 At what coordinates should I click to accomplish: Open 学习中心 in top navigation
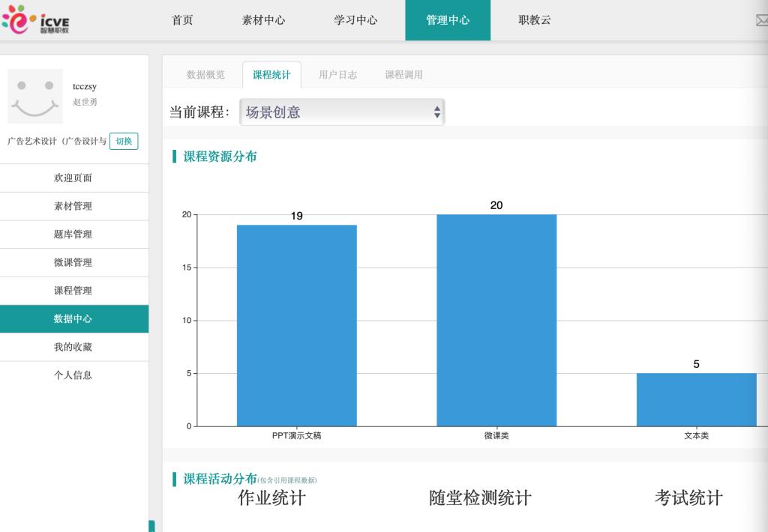point(355,20)
